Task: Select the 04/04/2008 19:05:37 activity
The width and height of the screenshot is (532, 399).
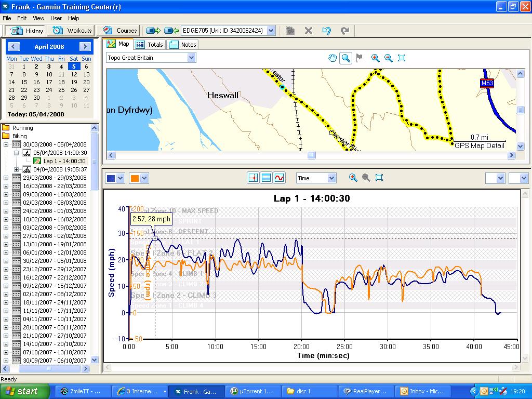Action: [x=59, y=169]
